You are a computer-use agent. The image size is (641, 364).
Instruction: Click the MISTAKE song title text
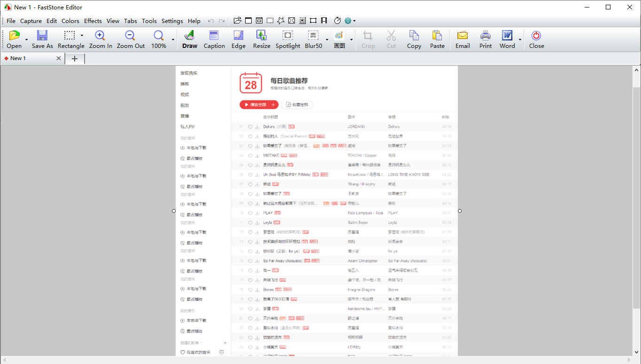click(271, 155)
